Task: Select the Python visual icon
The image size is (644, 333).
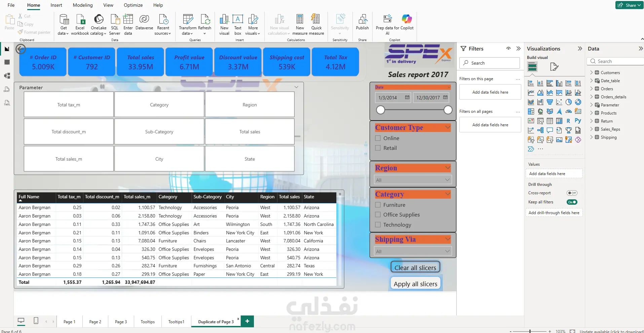Action: tap(578, 121)
